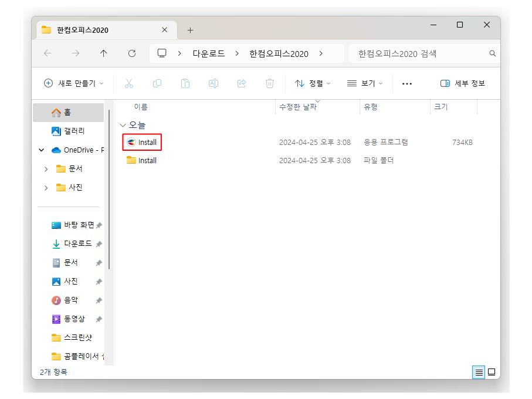Minimize the Explorer window

coord(433,25)
